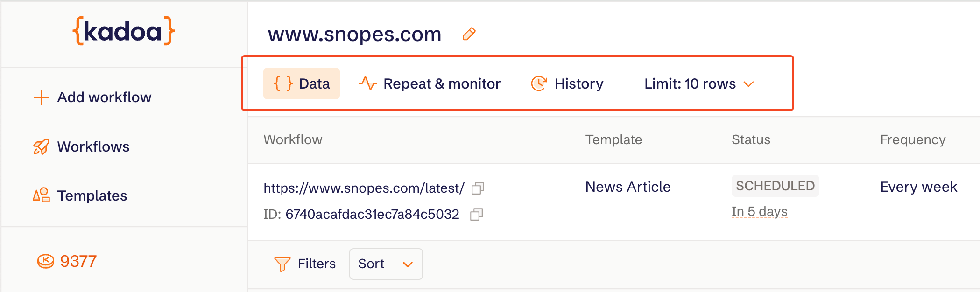This screenshot has height=292, width=980.
Task: Click the History clock icon
Action: coord(539,84)
